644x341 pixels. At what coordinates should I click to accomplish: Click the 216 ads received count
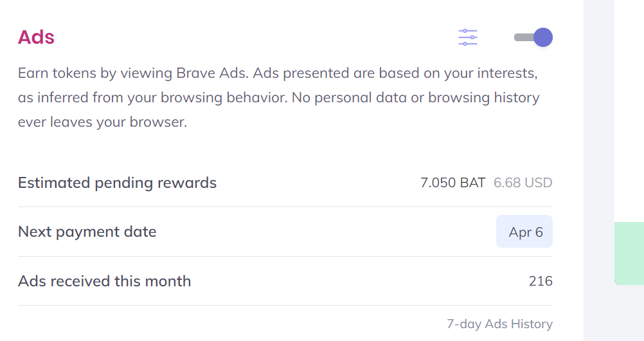coord(541,281)
